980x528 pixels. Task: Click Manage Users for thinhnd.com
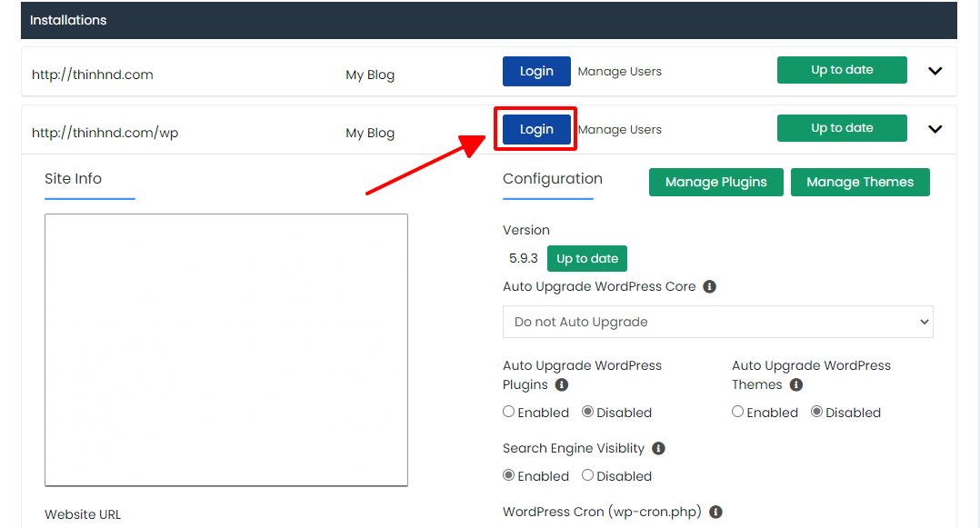(x=619, y=71)
